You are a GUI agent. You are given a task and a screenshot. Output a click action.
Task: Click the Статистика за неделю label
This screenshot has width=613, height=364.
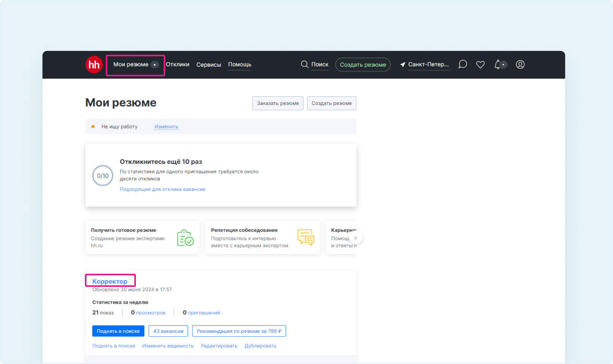[120, 302]
